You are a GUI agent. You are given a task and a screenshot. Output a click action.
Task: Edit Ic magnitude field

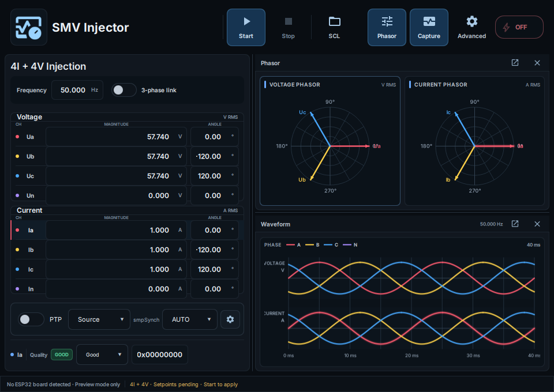[117, 269]
